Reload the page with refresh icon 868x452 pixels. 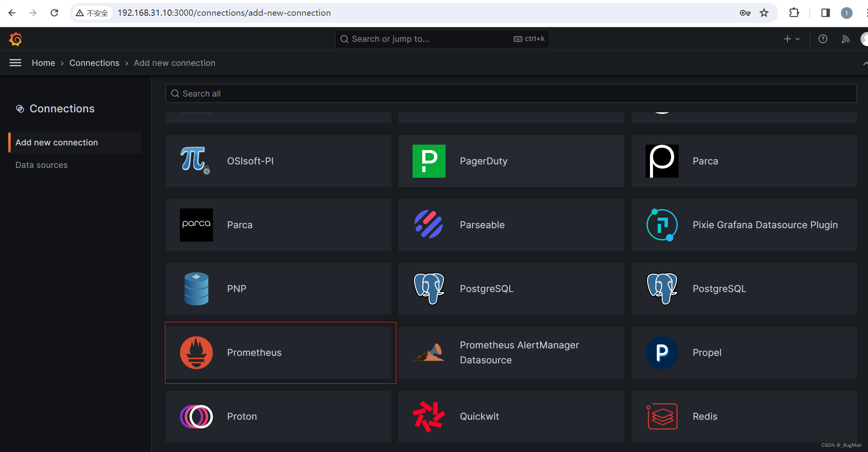point(54,13)
